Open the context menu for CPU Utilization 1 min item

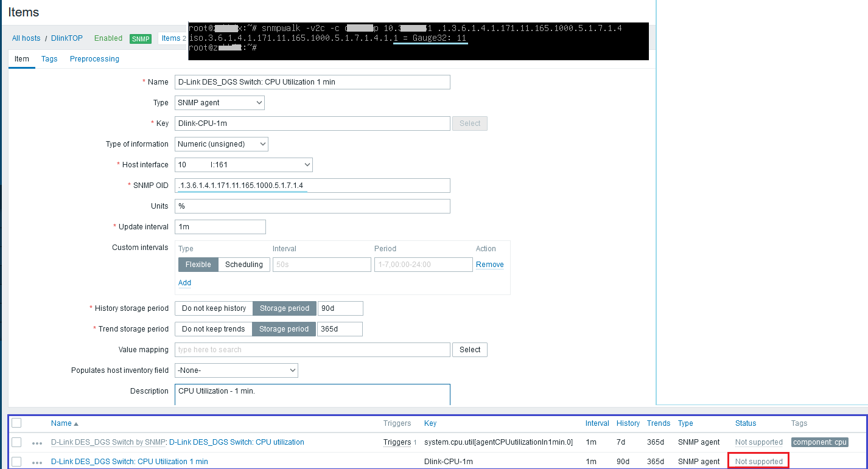click(x=37, y=461)
